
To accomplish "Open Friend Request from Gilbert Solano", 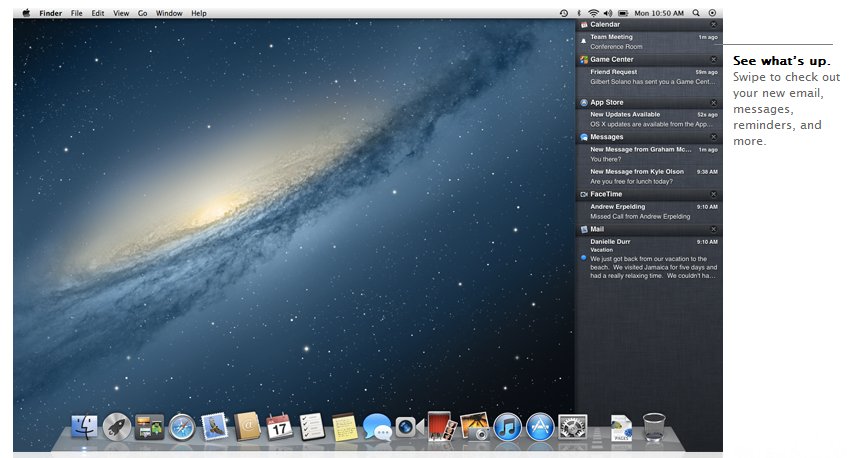I will point(649,77).
